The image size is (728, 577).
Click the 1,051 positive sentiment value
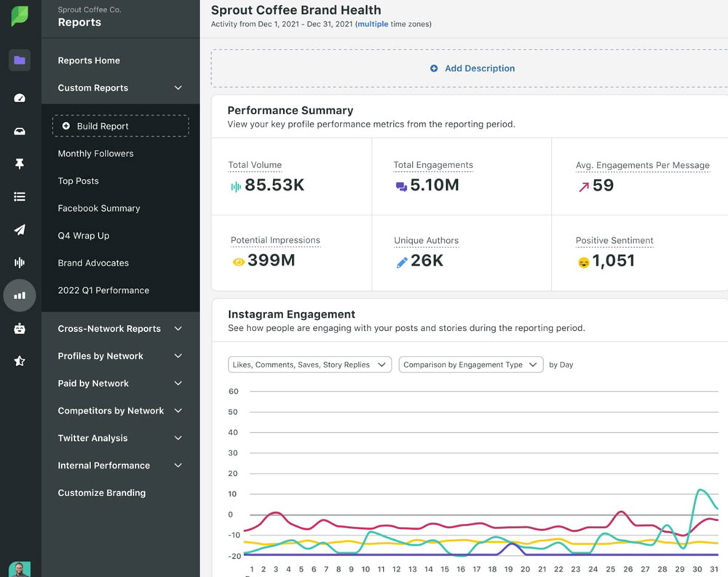pyautogui.click(x=613, y=261)
